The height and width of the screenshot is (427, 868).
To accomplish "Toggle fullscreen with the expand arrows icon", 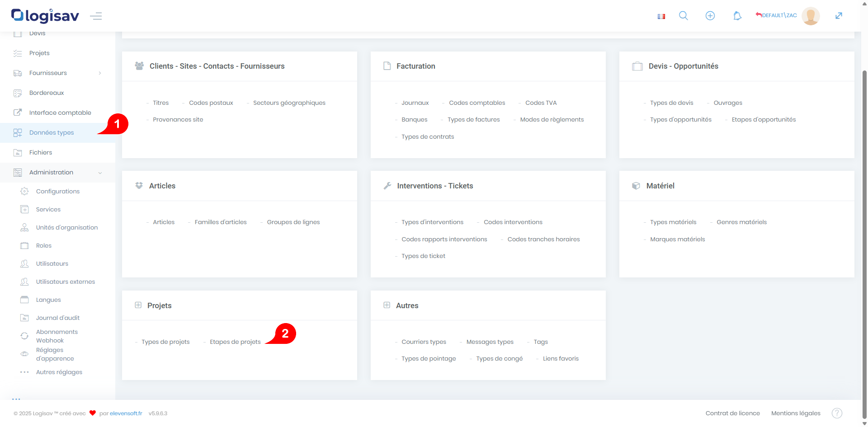I will pyautogui.click(x=839, y=16).
